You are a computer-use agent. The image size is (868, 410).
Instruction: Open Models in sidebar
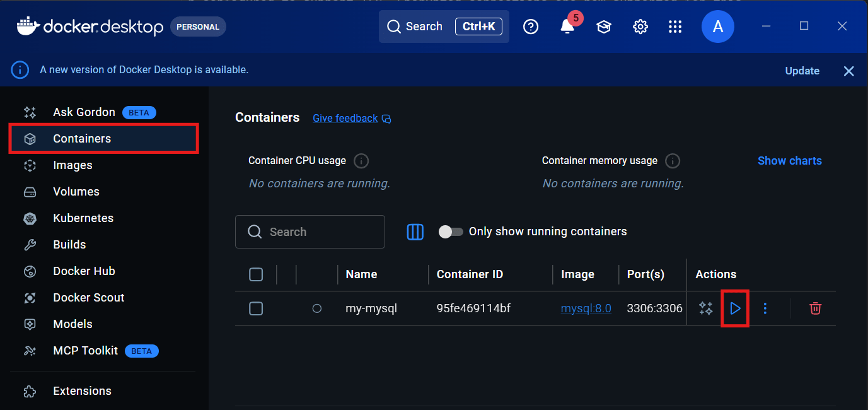coord(104,324)
